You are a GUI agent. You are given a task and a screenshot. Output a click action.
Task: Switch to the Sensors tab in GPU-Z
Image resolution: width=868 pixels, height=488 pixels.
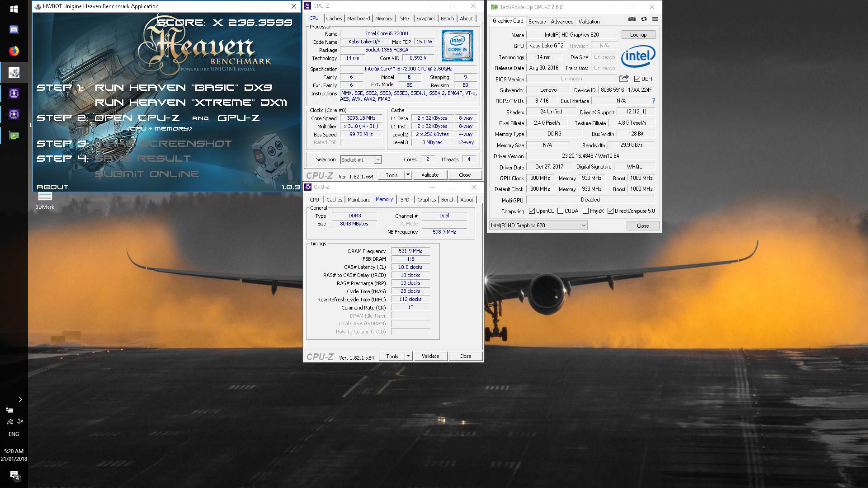[x=537, y=21]
